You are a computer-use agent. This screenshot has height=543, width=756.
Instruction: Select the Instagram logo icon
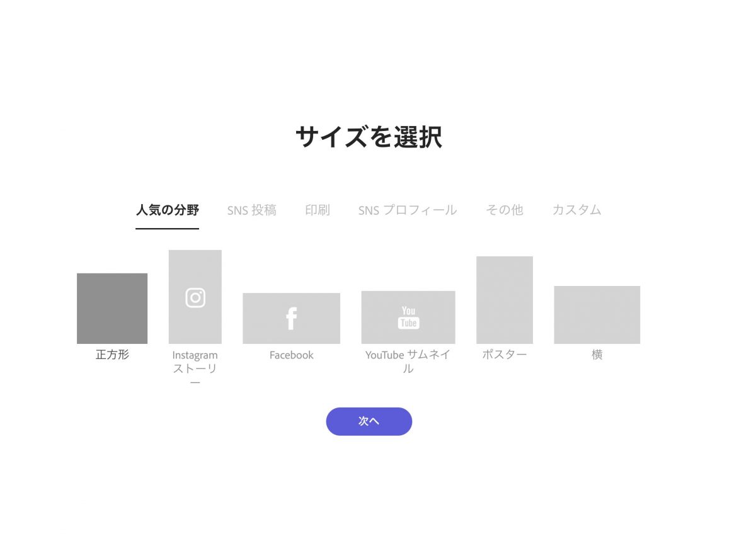[195, 297]
